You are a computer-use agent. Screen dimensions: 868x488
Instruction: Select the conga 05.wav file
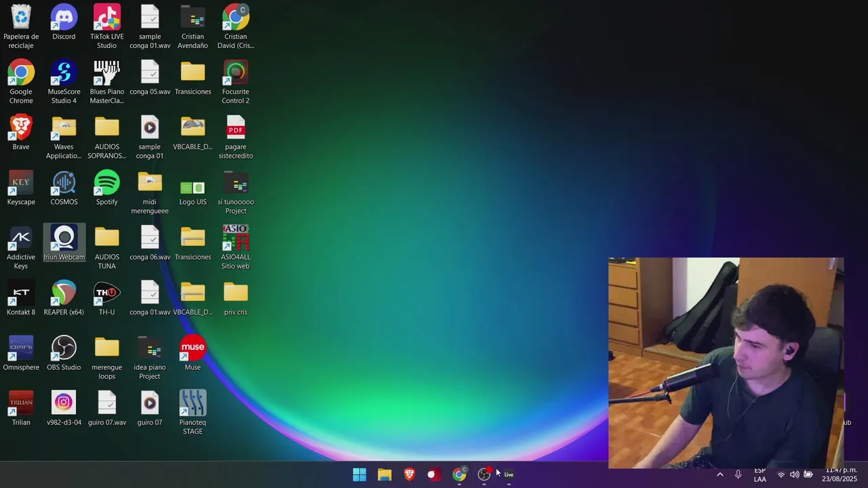(x=150, y=78)
